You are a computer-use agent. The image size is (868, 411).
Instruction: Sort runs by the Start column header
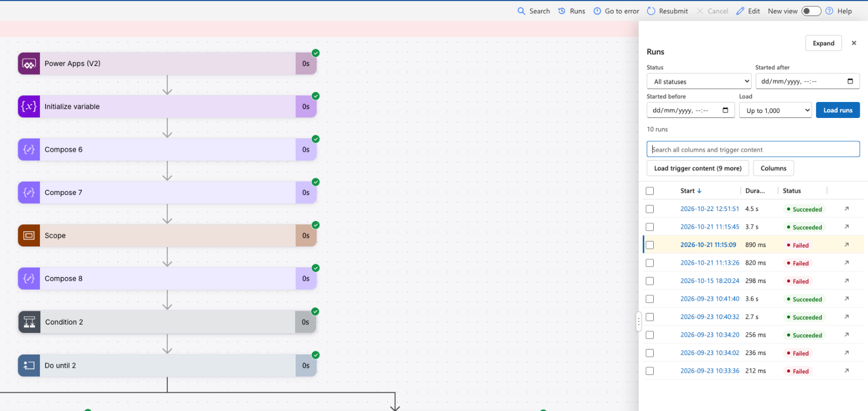[691, 191]
